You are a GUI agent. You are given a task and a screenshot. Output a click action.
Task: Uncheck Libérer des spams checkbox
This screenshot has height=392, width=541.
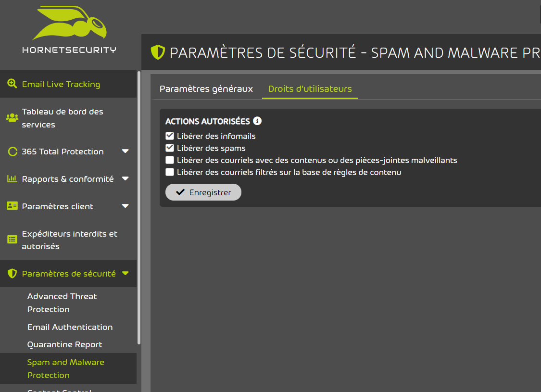point(170,148)
